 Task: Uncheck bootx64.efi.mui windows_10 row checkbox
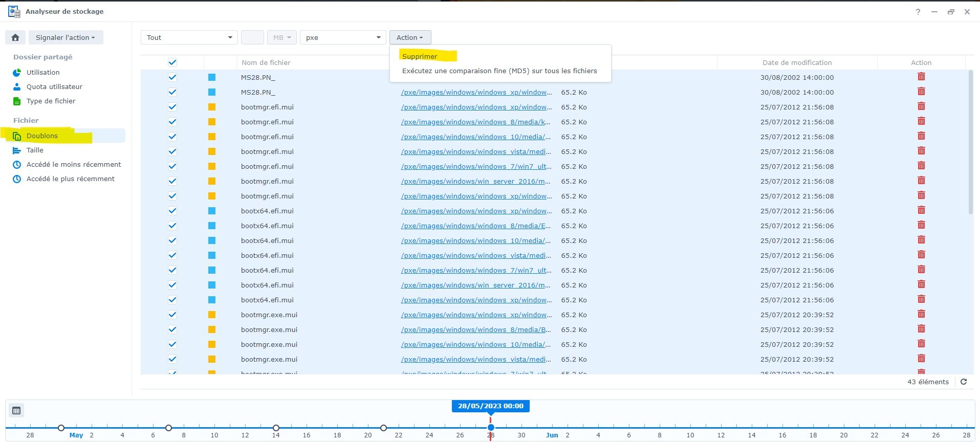coord(172,240)
